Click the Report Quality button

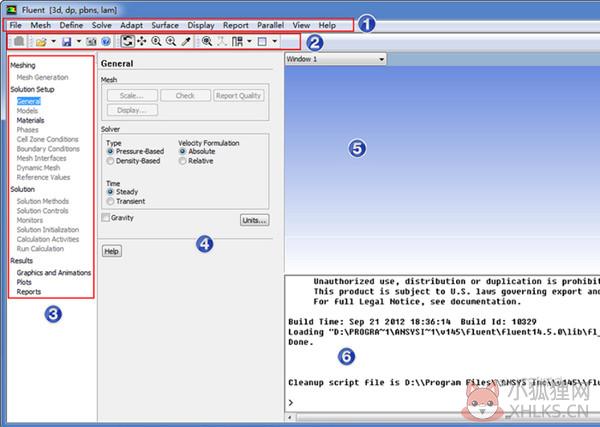[x=238, y=96]
